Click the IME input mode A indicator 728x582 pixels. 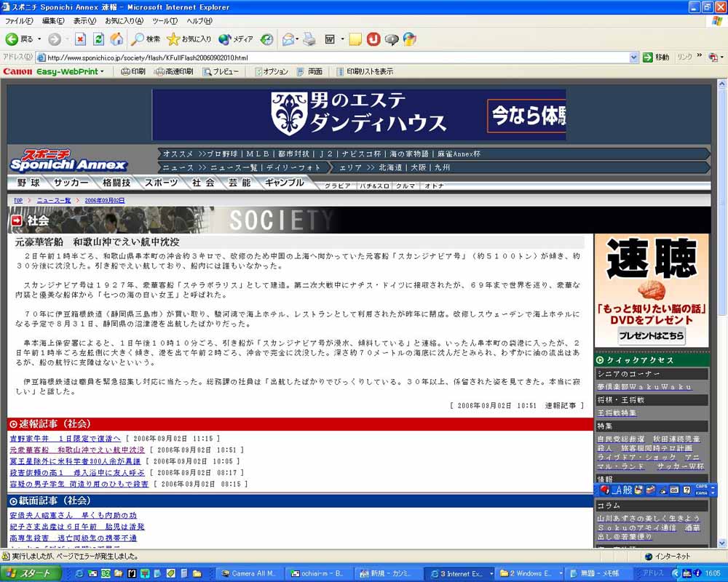(x=618, y=490)
